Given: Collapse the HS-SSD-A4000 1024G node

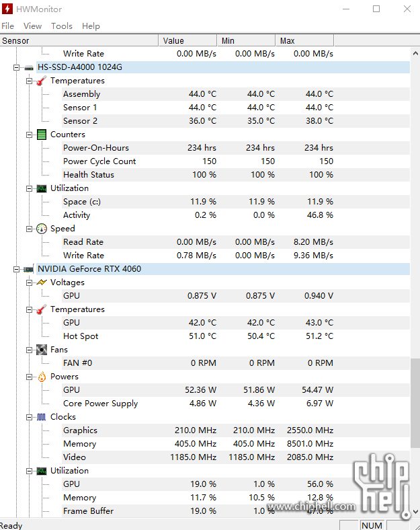Looking at the screenshot, I should (x=16, y=68).
